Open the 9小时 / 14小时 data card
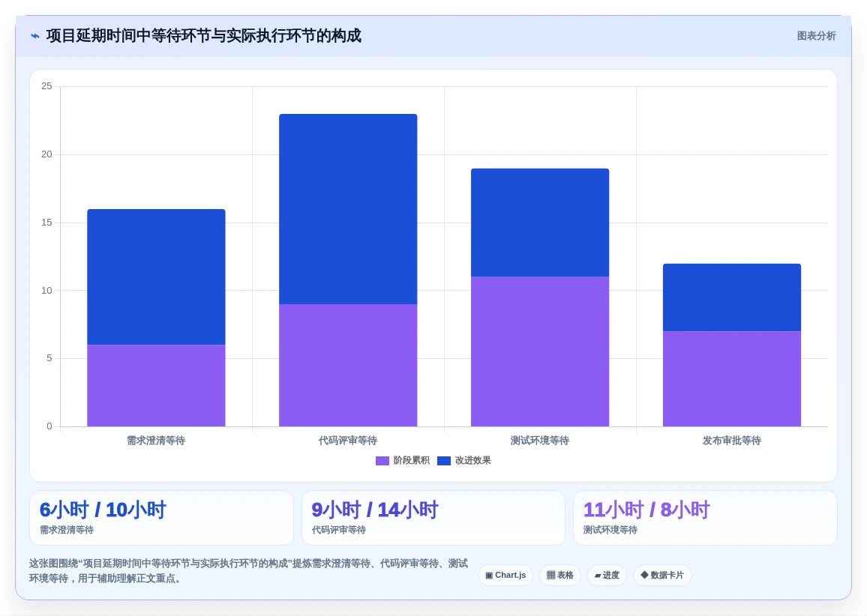The width and height of the screenshot is (867, 616). [433, 518]
